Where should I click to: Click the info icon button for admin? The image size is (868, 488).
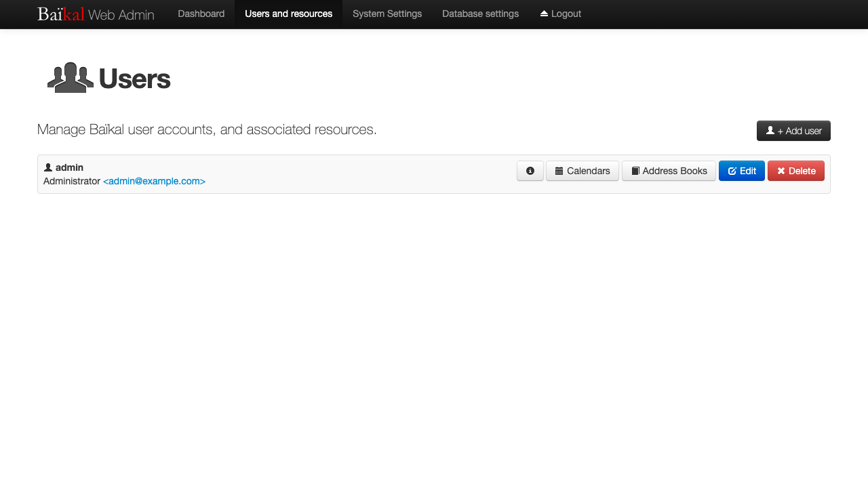[530, 171]
